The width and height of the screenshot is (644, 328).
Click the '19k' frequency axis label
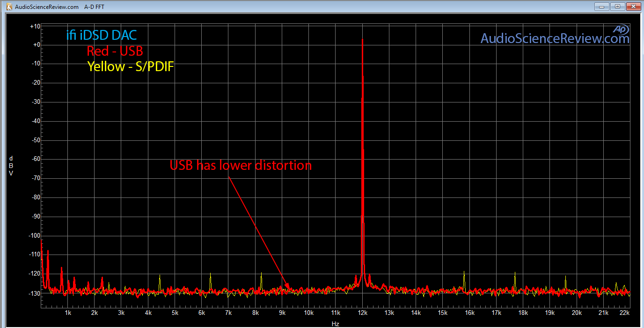tap(550, 313)
